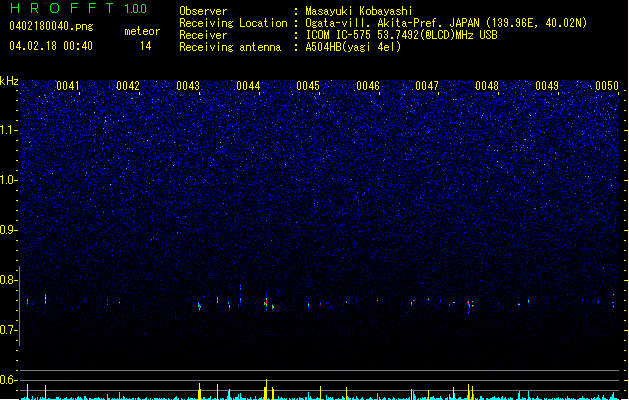This screenshot has width=629, height=400.
Task: Click the date stamp 04.02.18 00:40
Action: click(x=51, y=46)
